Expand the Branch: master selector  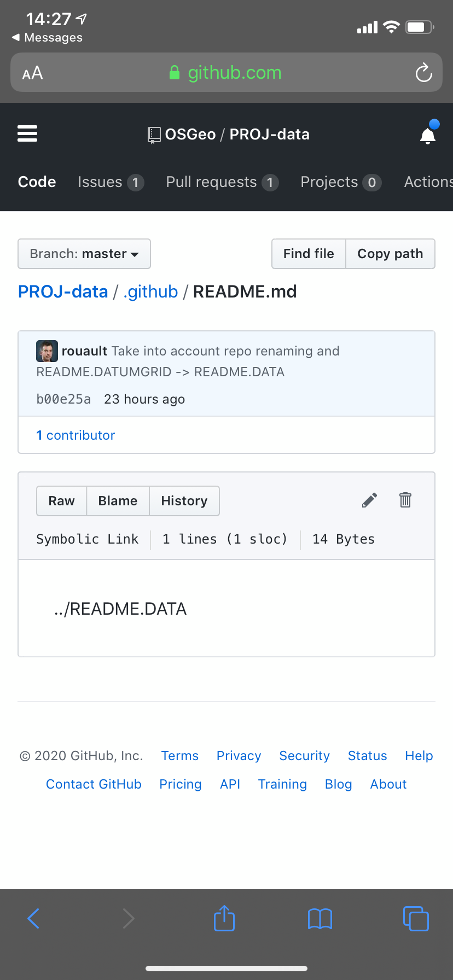[x=84, y=253]
